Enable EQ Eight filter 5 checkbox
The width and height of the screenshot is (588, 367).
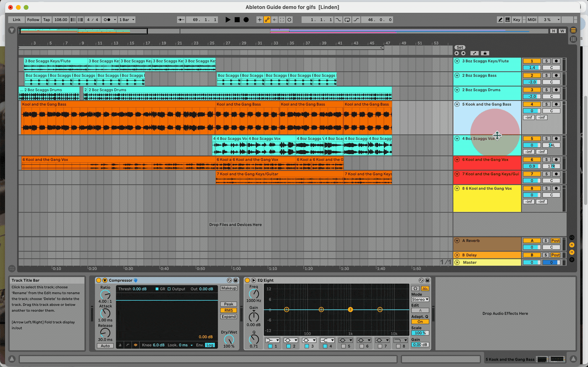(344, 346)
